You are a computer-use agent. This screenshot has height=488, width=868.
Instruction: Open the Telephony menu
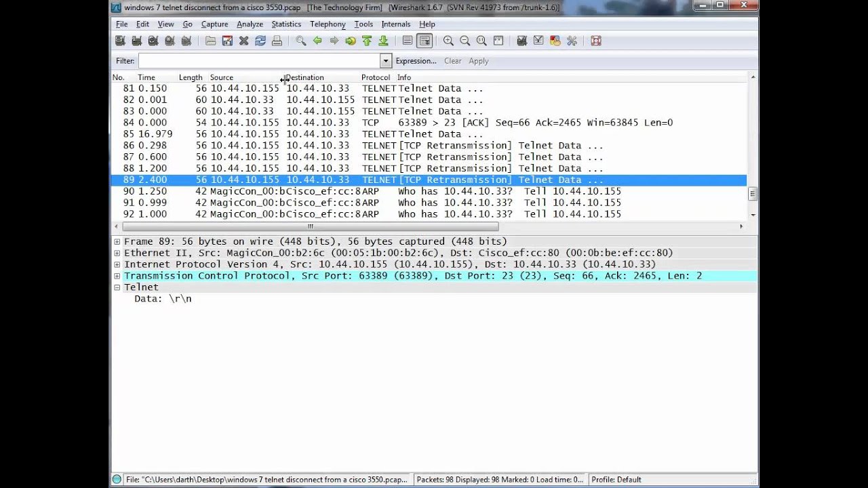(x=328, y=24)
